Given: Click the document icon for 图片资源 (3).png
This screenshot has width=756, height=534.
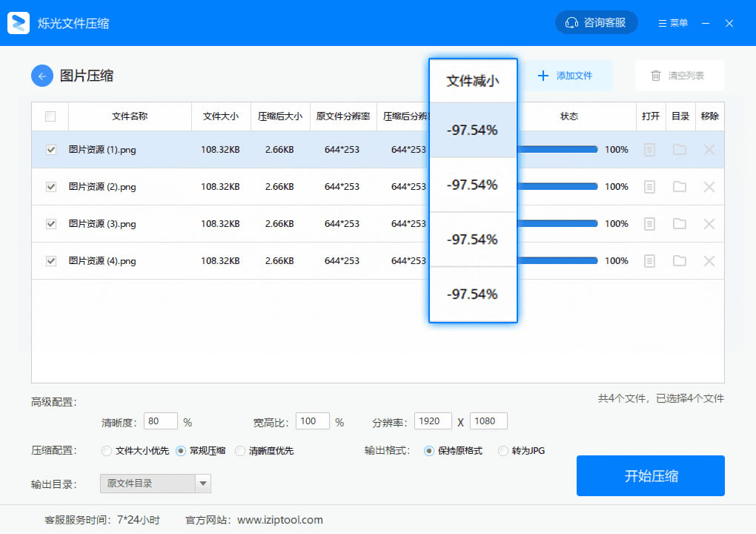Looking at the screenshot, I should click(650, 223).
